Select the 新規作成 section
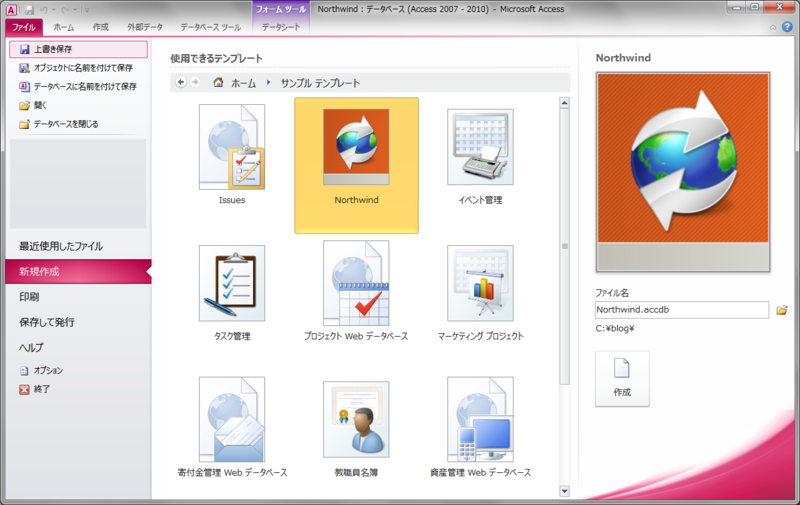Image resolution: width=800 pixels, height=505 pixels. pos(78,271)
